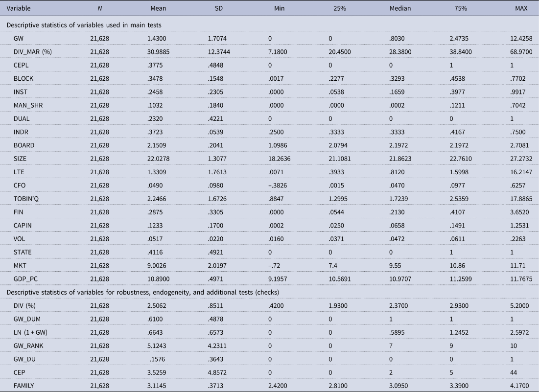Select the SD column header

pos(217,9)
